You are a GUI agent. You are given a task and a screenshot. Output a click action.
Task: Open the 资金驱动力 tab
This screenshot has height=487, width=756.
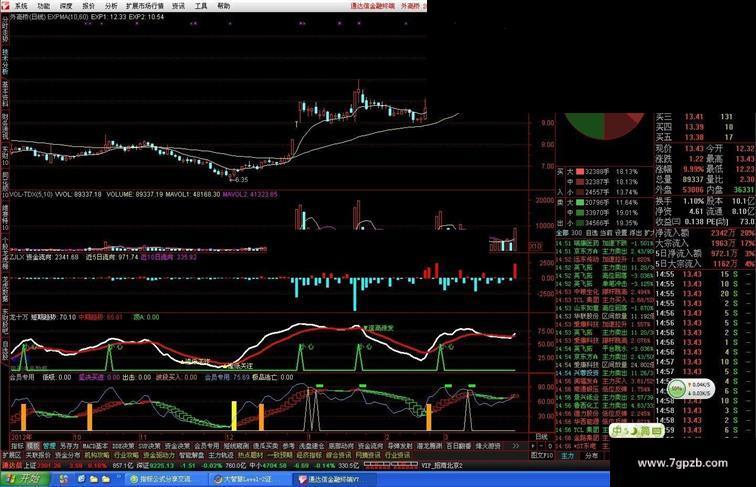pyautogui.click(x=159, y=455)
